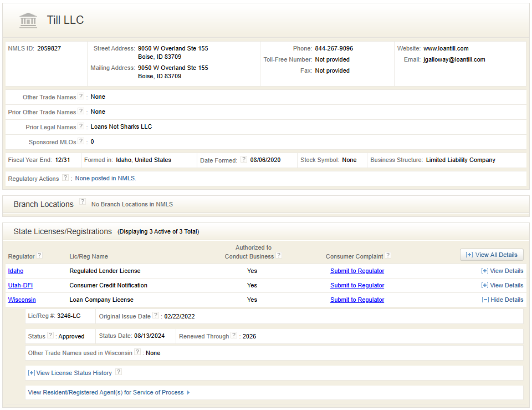Click the website www.loantill.com
Image resolution: width=532 pixels, height=410 pixels.
pyautogui.click(x=446, y=48)
